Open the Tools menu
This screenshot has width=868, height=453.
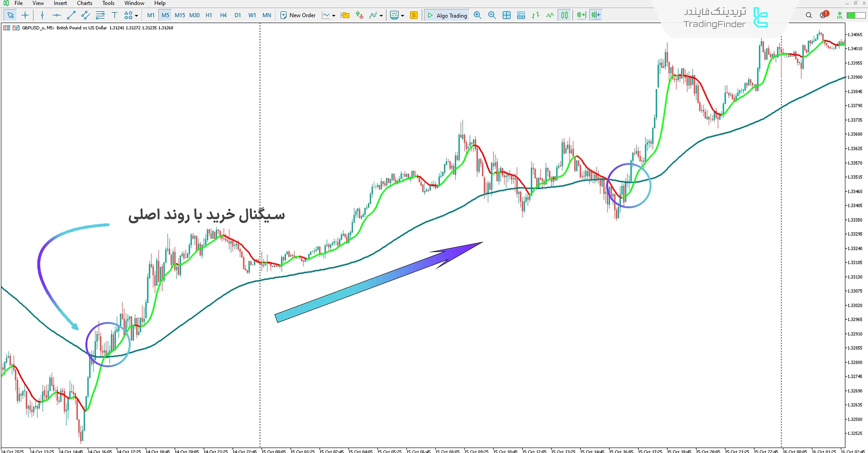108,3
